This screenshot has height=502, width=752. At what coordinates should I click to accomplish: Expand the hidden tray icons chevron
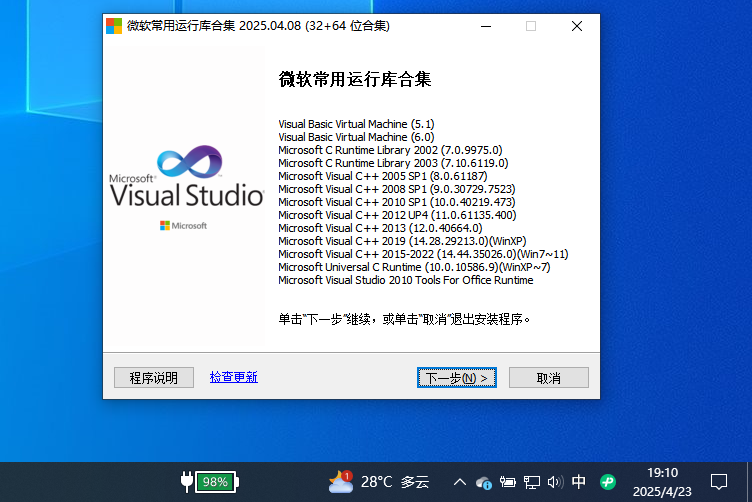[x=459, y=482]
